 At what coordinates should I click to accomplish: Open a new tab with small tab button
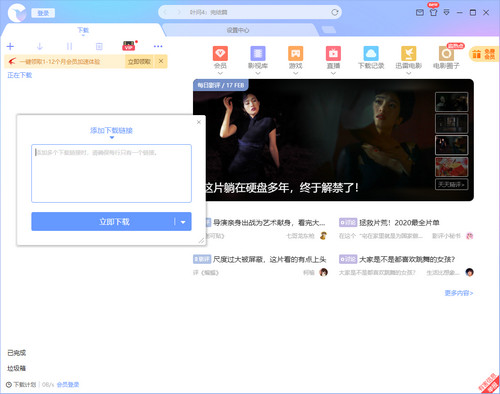[x=329, y=30]
